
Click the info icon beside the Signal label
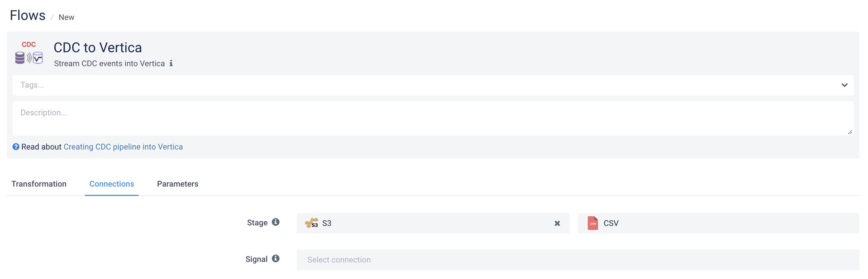tap(276, 258)
